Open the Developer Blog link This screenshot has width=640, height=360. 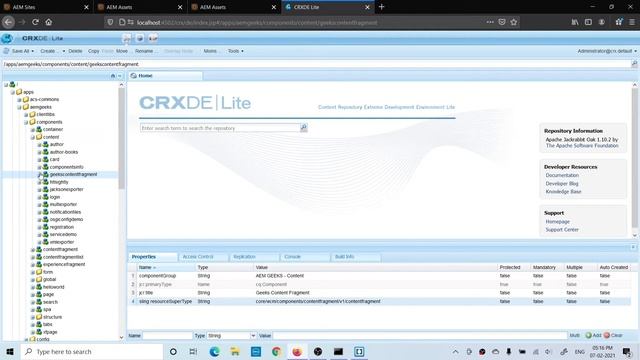coord(562,184)
